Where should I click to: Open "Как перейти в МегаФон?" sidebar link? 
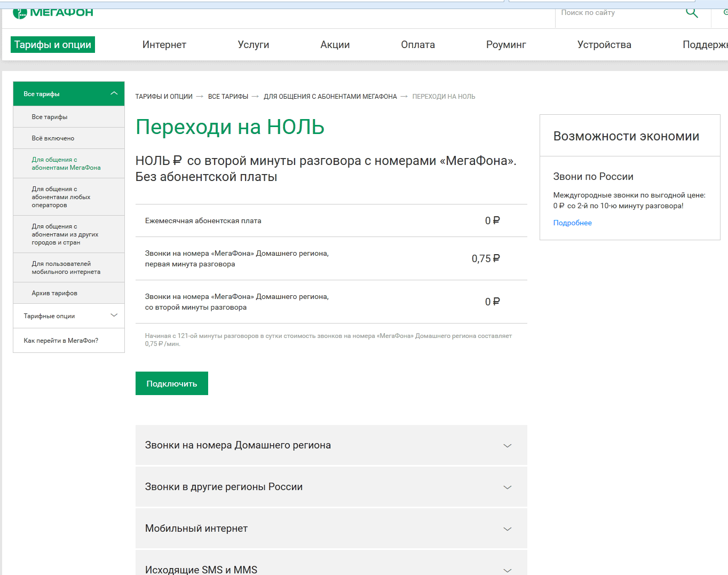coord(69,341)
